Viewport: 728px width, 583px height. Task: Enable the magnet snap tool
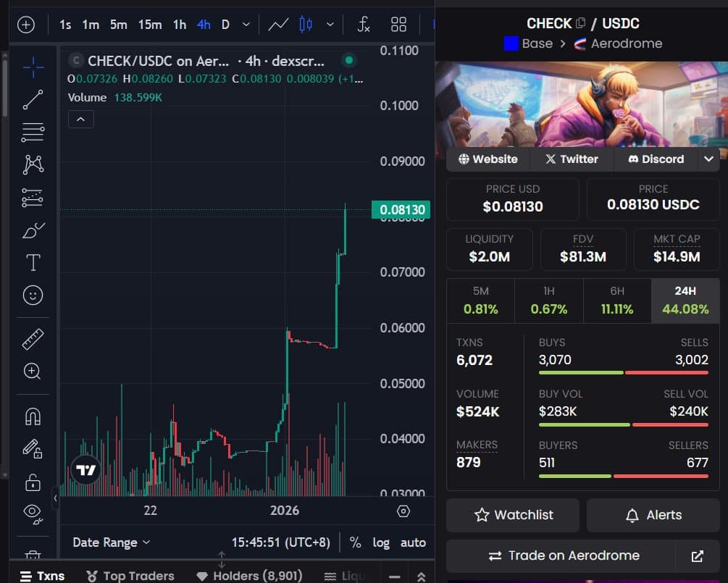coord(32,415)
